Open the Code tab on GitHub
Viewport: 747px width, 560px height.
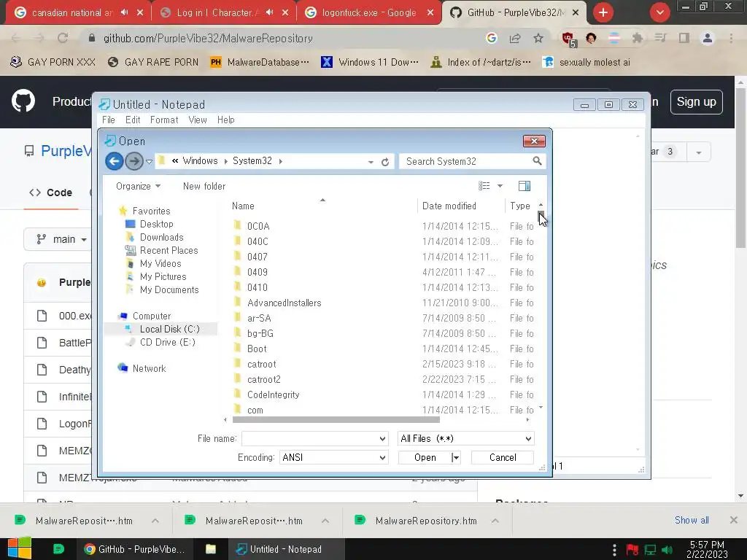[x=50, y=192]
